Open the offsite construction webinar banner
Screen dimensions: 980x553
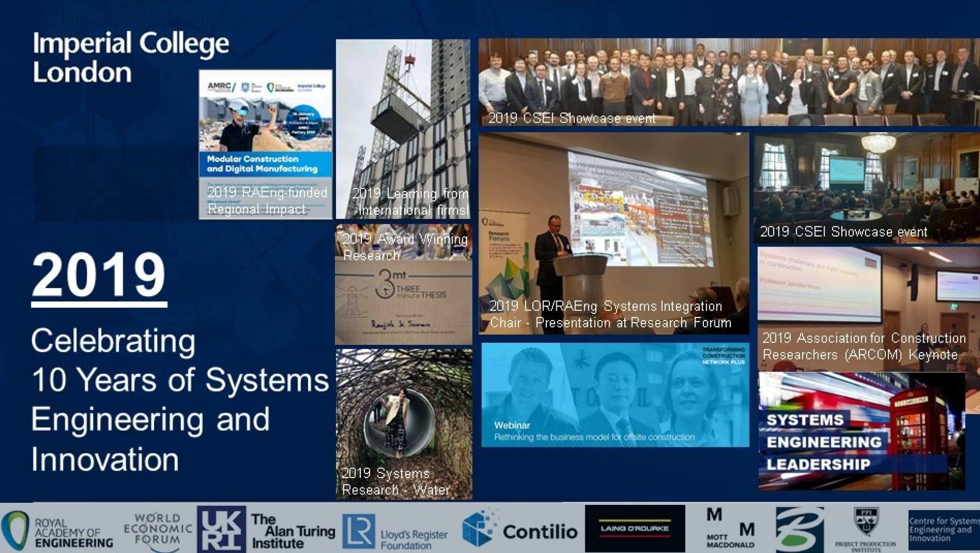click(x=615, y=395)
